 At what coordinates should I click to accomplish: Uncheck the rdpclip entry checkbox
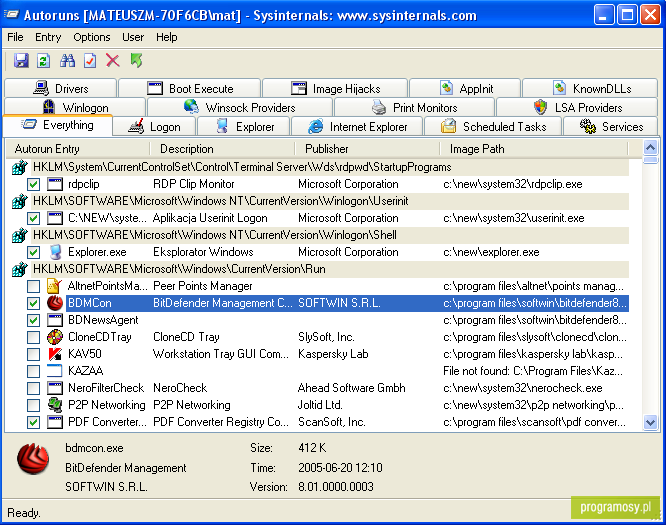(x=33, y=184)
